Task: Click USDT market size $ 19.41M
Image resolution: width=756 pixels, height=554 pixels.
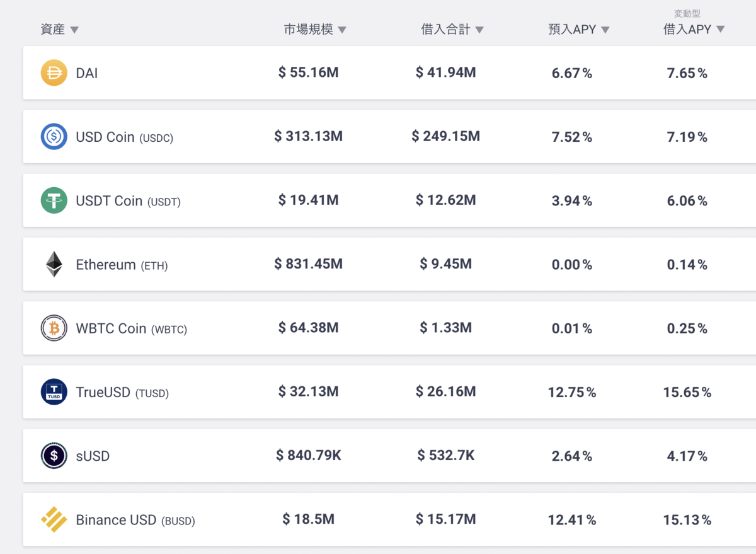Action: (309, 200)
